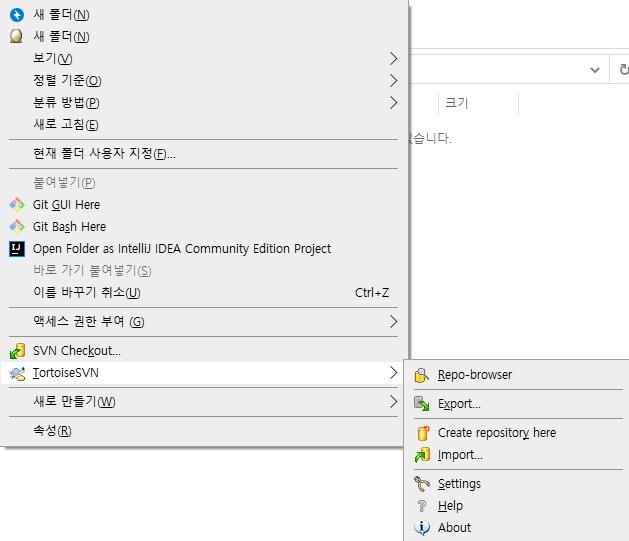Image resolution: width=629 pixels, height=541 pixels.
Task: Click the Import icon in submenu
Action: (422, 455)
